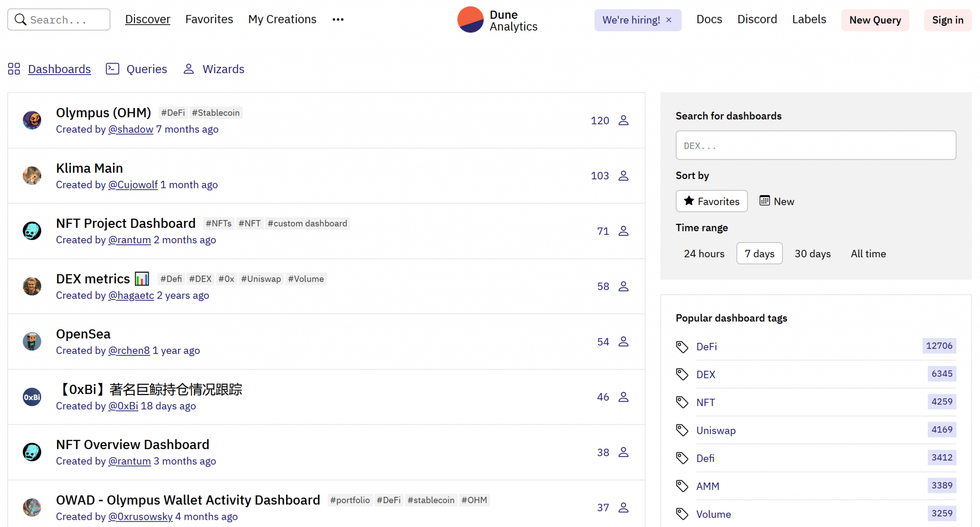Screen dimensions: 980x527
Task: Open the Discover menu item
Action: (147, 19)
